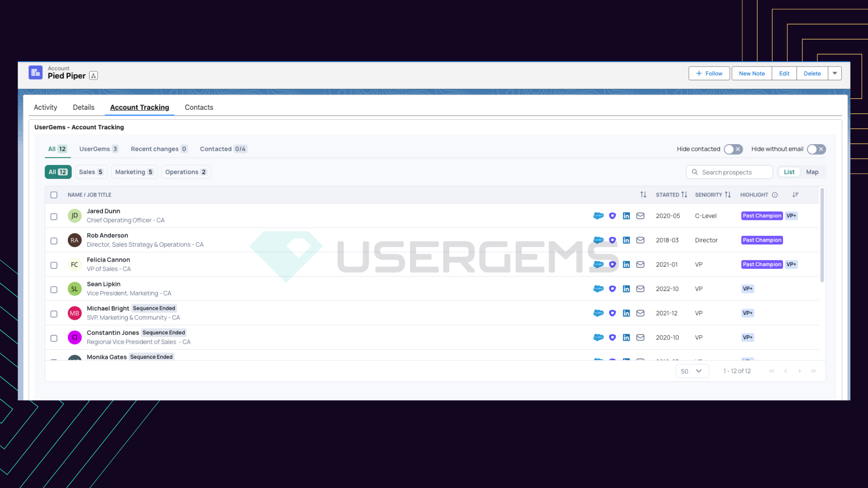Click the table vertical scrollbar
This screenshot has height=488, width=868.
(822, 235)
